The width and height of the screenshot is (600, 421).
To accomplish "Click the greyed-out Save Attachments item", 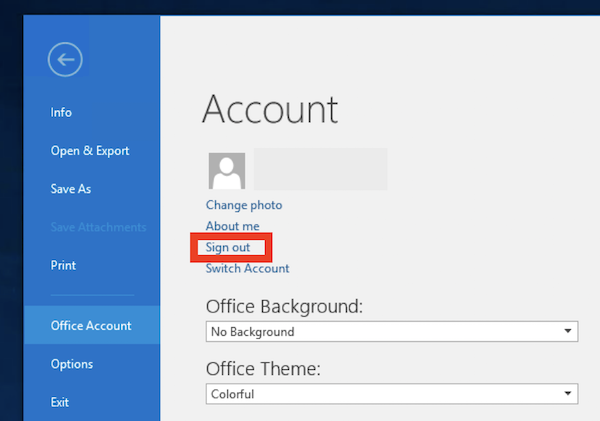I will click(x=98, y=227).
